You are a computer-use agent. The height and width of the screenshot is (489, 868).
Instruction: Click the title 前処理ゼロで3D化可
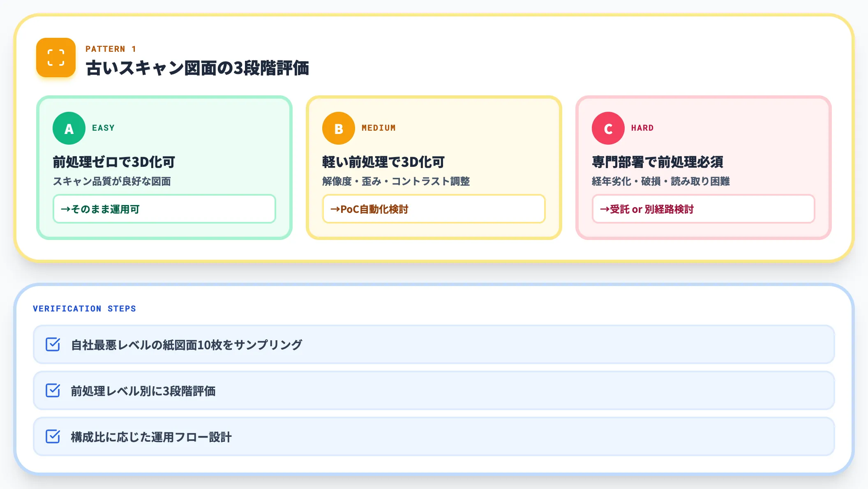coord(114,162)
